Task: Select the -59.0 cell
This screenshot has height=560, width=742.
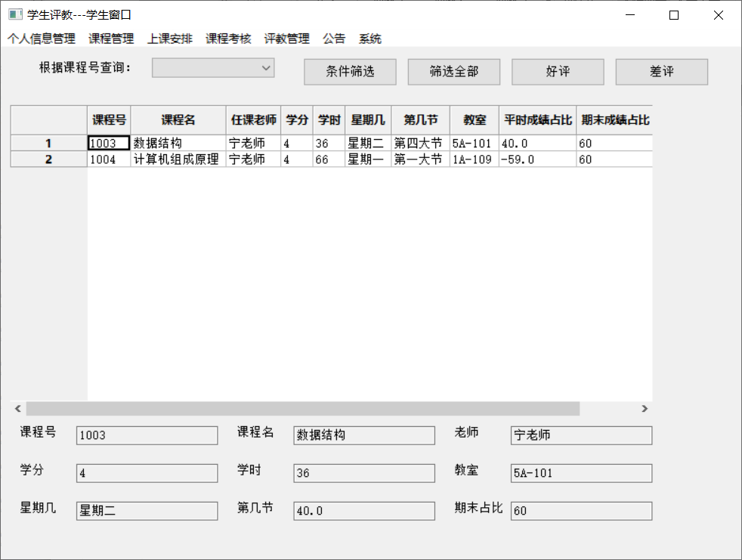Action: point(537,159)
